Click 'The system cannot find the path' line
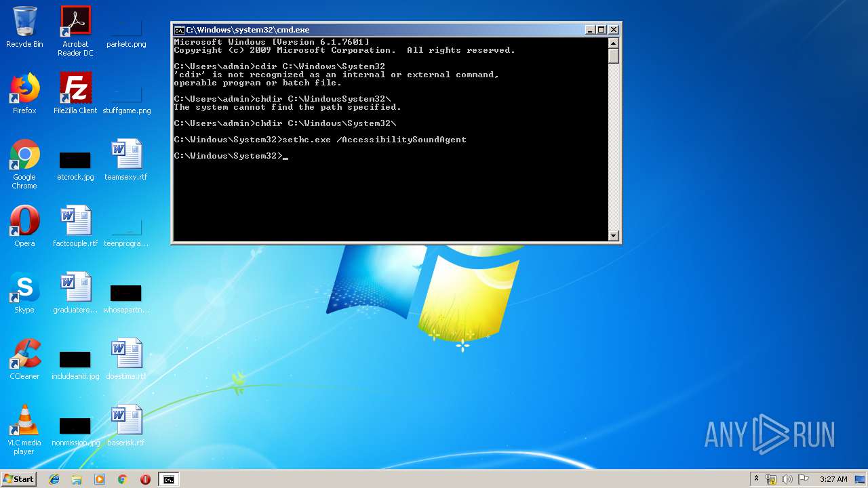 coord(288,107)
